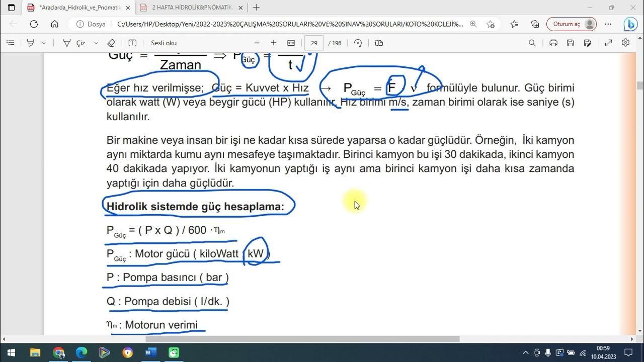Open a new browser tab

pos(257,8)
